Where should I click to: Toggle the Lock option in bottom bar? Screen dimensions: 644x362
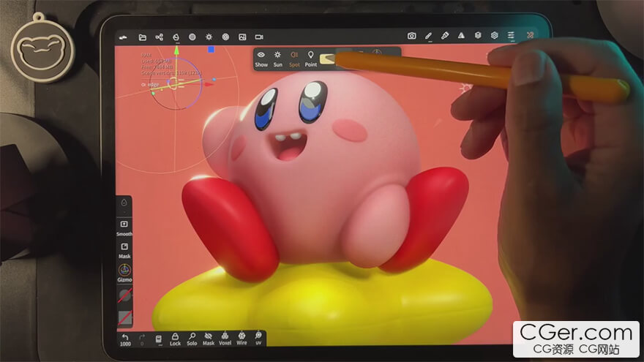pyautogui.click(x=175, y=338)
